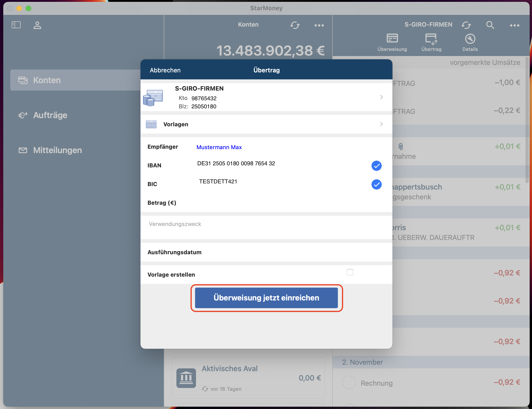Click Abbrechen in the Übertrag dialog
The height and width of the screenshot is (409, 532).
pos(165,70)
